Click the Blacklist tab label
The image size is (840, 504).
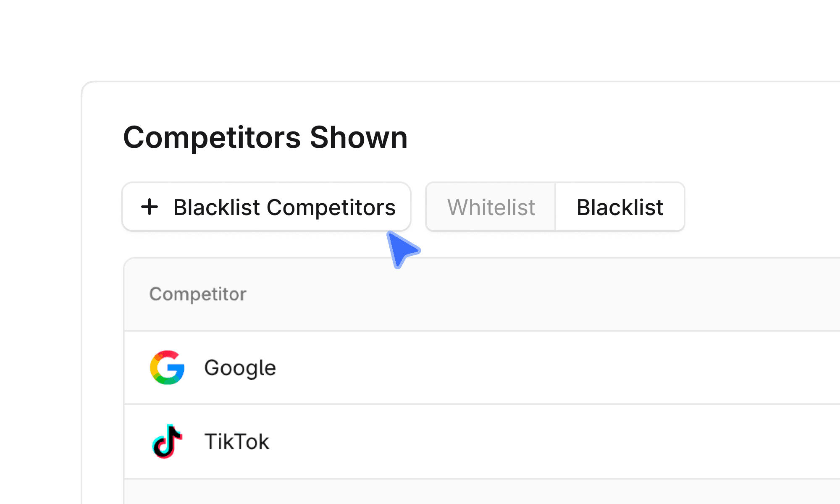[x=620, y=207]
